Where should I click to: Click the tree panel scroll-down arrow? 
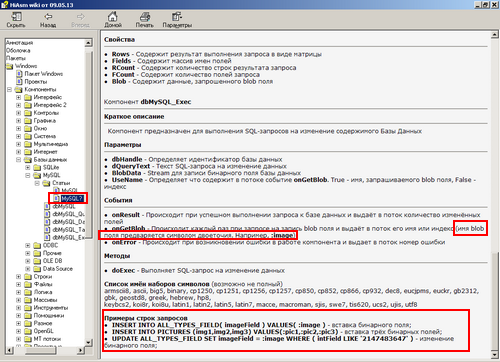coord(89,342)
